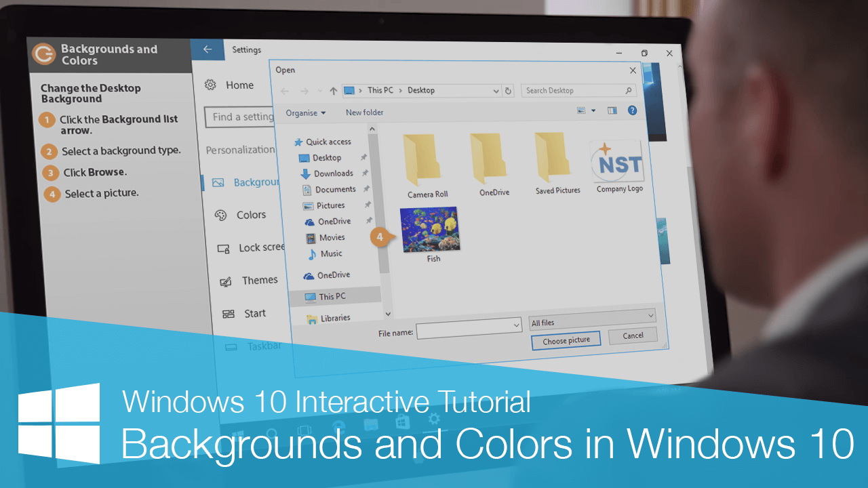
Task: Toggle the preview pane icon
Action: click(612, 110)
